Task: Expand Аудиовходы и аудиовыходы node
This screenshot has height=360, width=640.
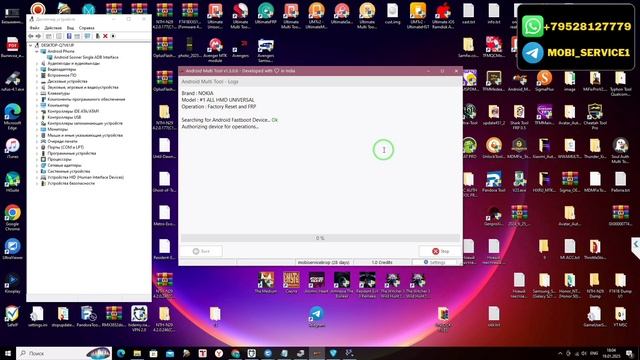Action: (x=37, y=63)
